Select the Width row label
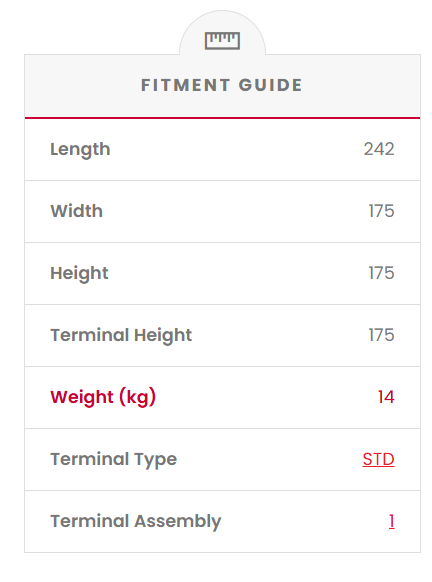This screenshot has height=582, width=432. (76, 211)
